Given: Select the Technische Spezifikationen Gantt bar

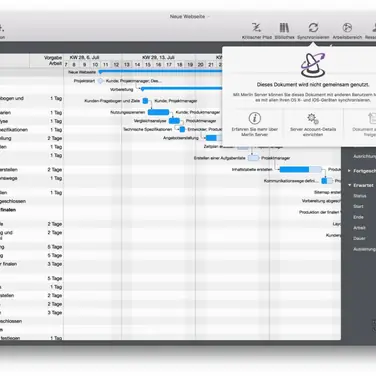Looking at the screenshot, I should tap(182, 129).
